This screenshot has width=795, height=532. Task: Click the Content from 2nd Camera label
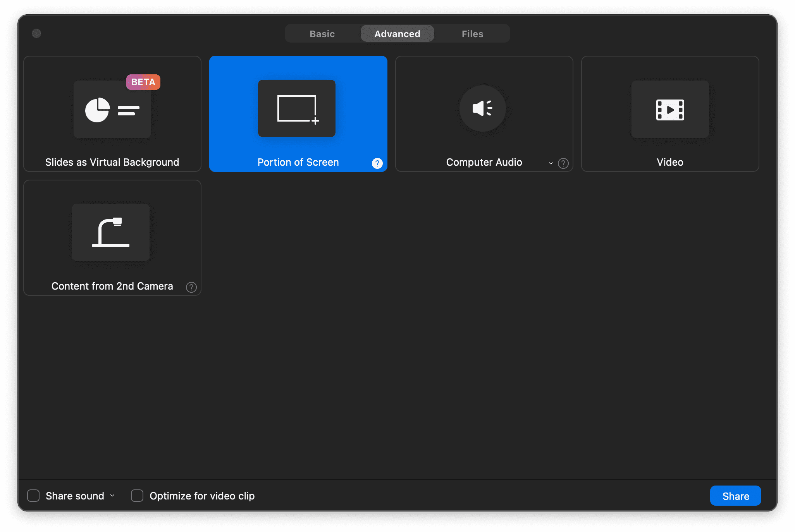click(112, 286)
